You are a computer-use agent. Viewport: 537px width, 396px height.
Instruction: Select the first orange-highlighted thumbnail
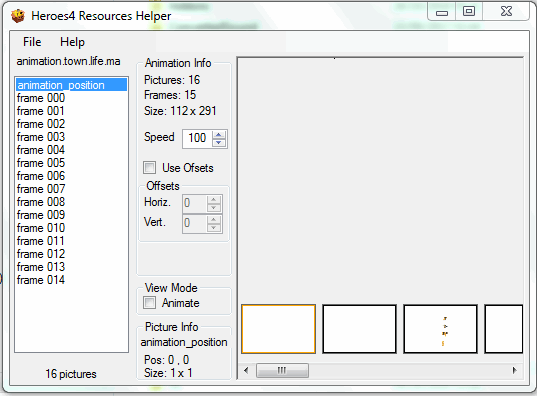[278, 329]
